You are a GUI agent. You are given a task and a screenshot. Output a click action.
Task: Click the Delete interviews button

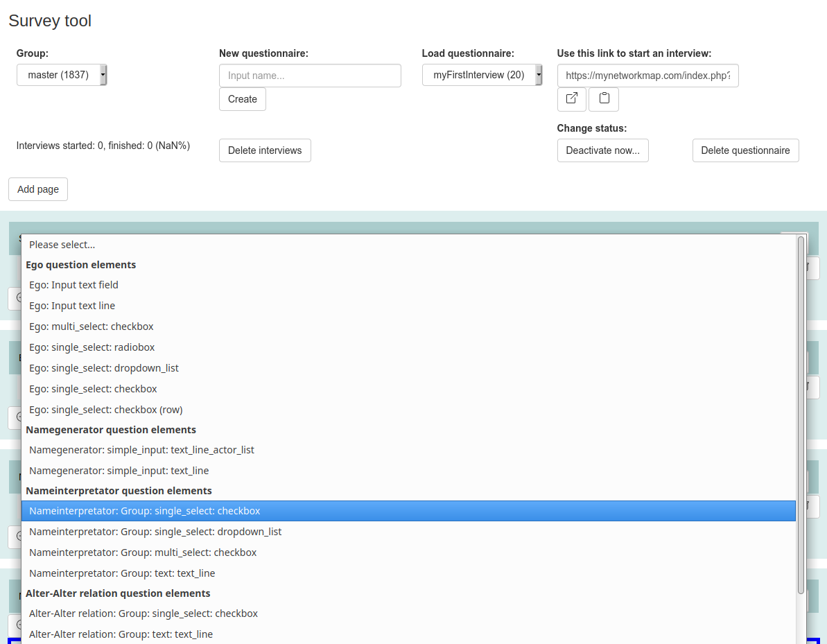pyautogui.click(x=265, y=150)
